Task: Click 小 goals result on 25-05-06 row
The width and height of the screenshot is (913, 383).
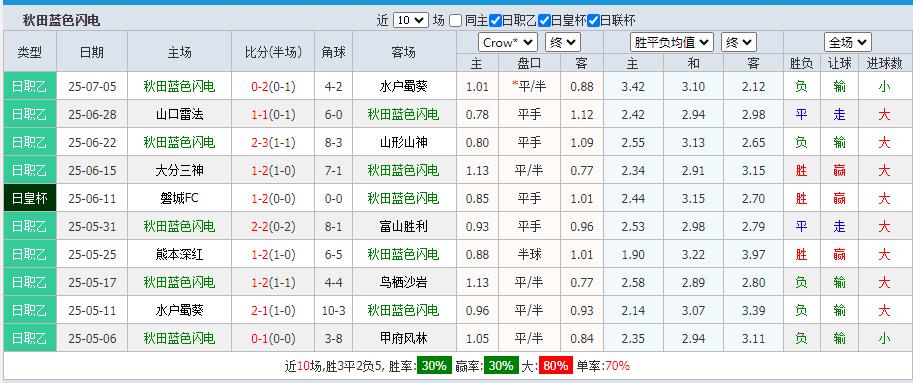Action: (884, 338)
